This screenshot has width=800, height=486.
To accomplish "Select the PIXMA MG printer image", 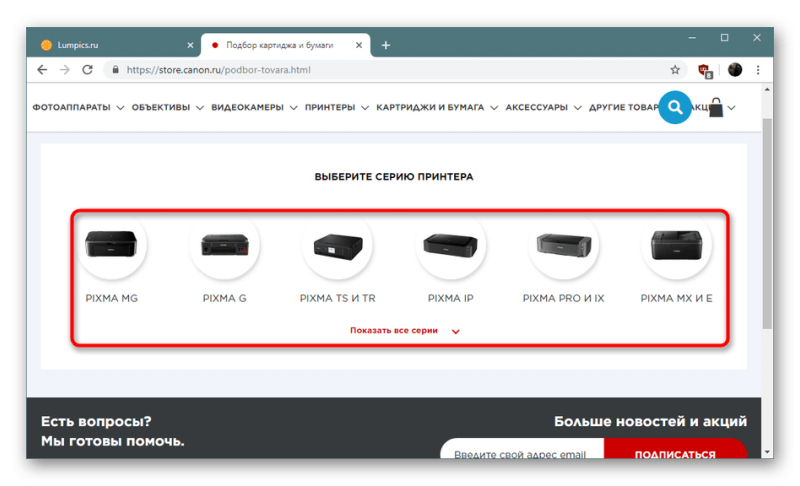I will [111, 244].
